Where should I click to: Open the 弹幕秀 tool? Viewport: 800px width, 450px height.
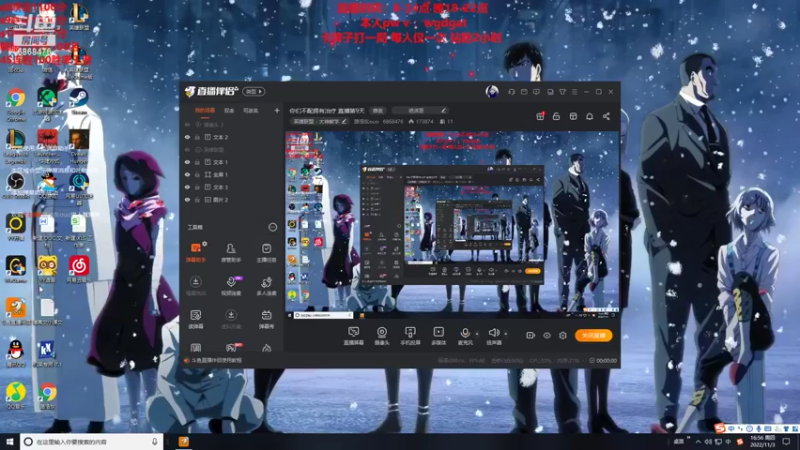[266, 319]
